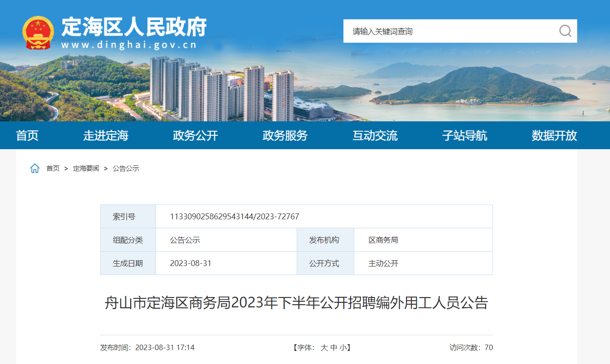The height and width of the screenshot is (364, 610).
Task: Click the 发布时间 2023-08-31 17:14 text
Action: pos(147,348)
